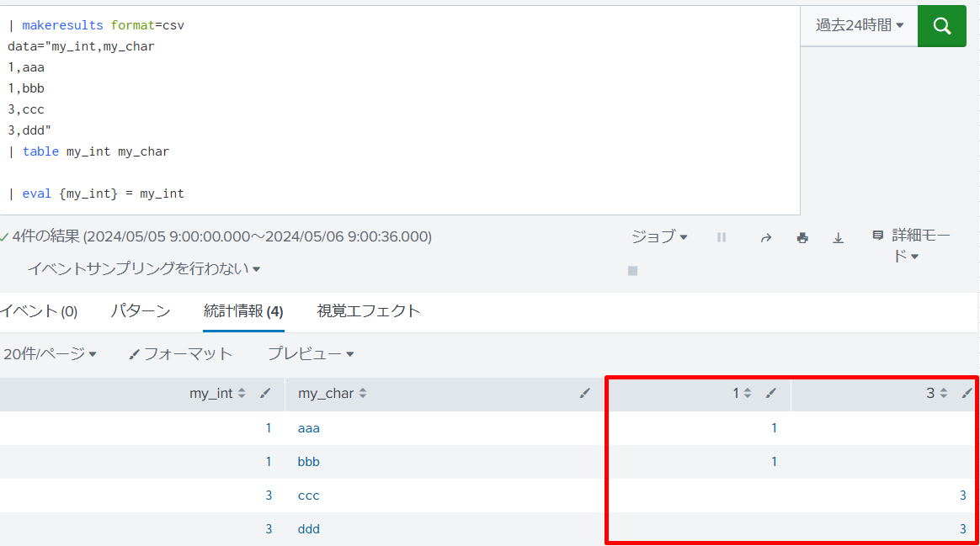Click my_int value 3 in the ccc row
The image size is (980, 546).
pos(269,496)
